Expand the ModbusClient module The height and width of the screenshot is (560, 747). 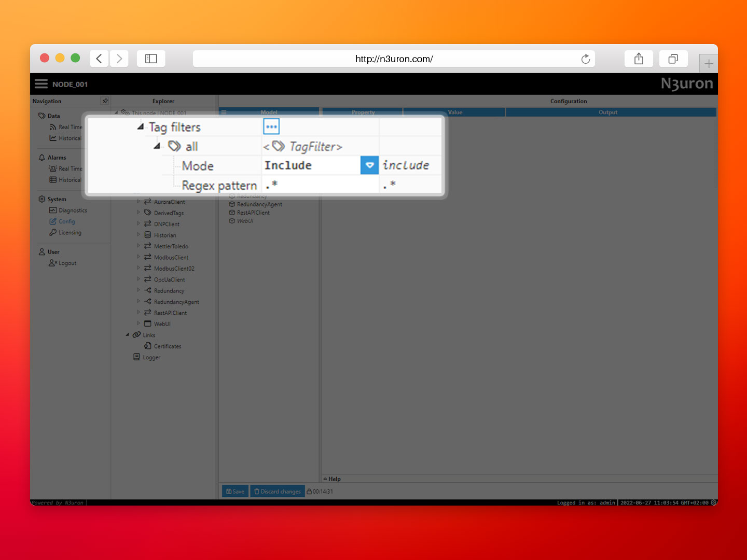[x=139, y=257]
